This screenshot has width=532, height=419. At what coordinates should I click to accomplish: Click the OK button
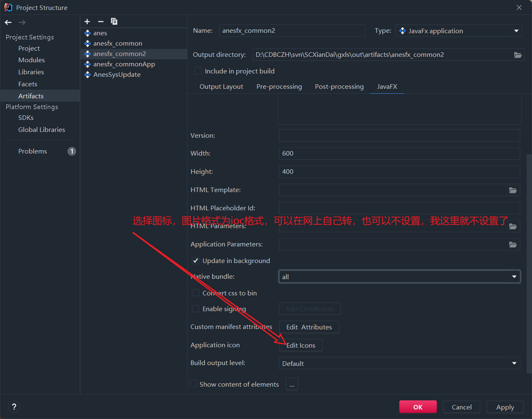[x=418, y=407]
